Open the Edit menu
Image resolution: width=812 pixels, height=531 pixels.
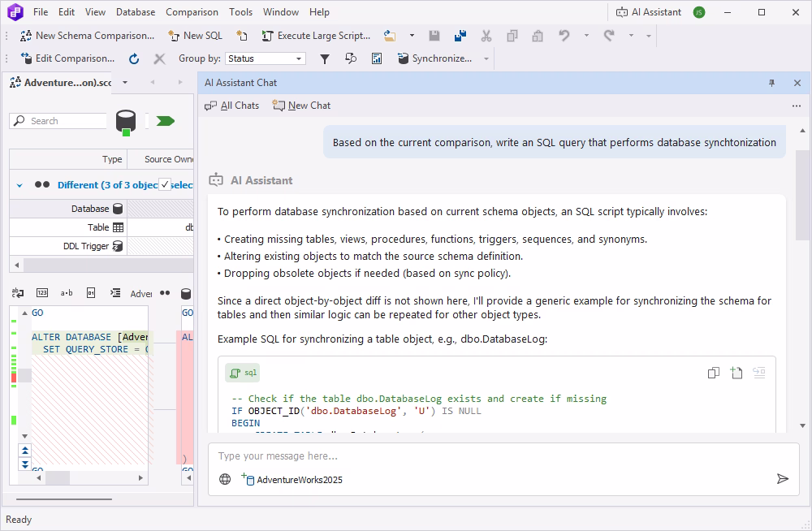point(67,12)
